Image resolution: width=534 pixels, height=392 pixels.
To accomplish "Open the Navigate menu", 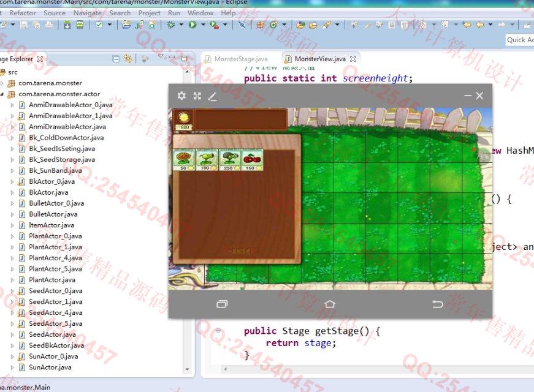I will click(88, 13).
